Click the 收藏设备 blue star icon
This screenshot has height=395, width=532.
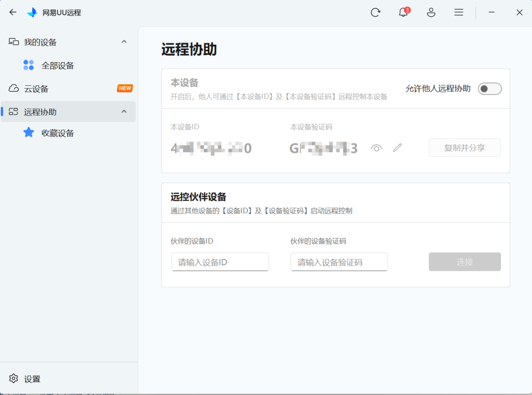[29, 133]
